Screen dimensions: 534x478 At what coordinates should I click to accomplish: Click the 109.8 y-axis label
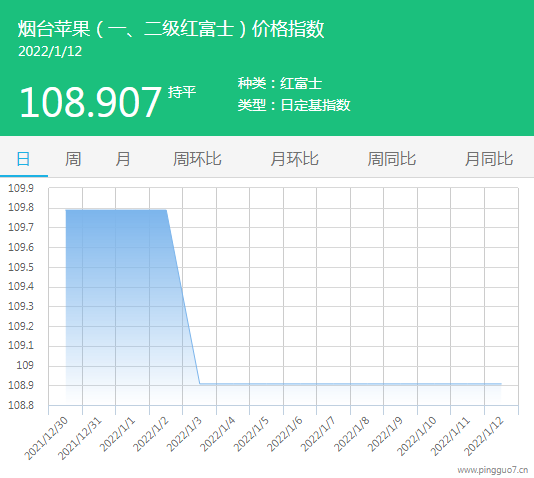21,207
